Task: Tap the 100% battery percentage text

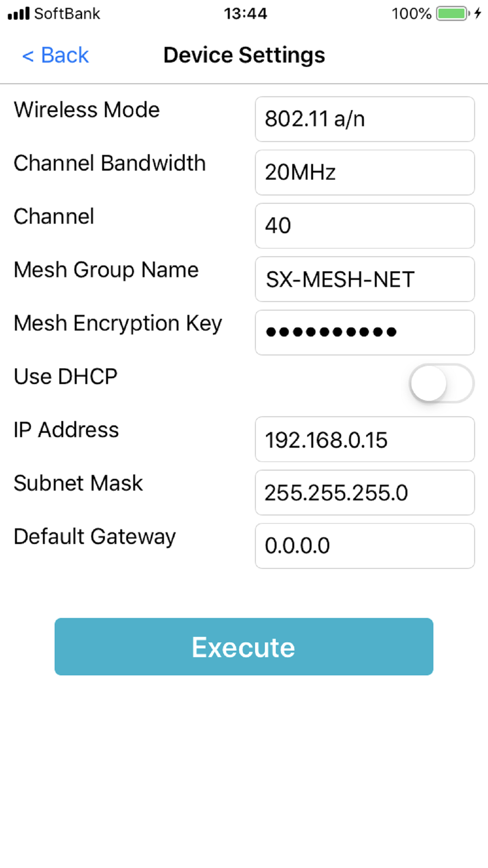Action: pyautogui.click(x=411, y=13)
